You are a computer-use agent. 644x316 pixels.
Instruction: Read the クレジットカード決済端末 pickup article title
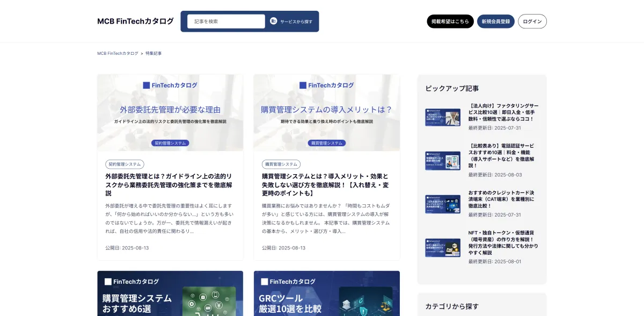pos(501,199)
